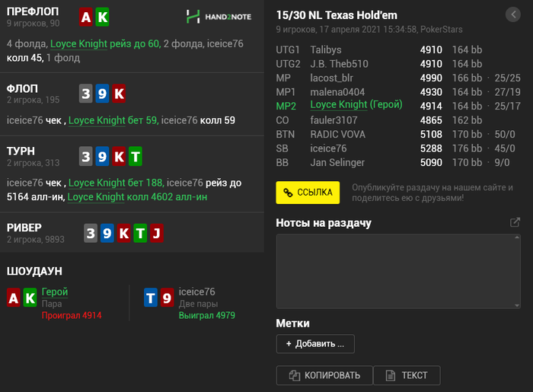Click the preflop Ace hole card
Viewport: 533px width, 392px height.
(86, 17)
